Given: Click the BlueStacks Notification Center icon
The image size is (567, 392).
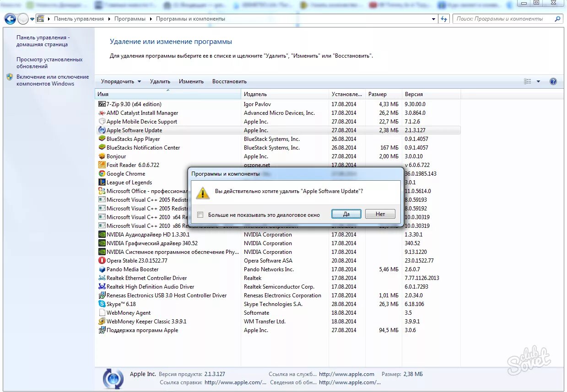Looking at the screenshot, I should point(102,148).
